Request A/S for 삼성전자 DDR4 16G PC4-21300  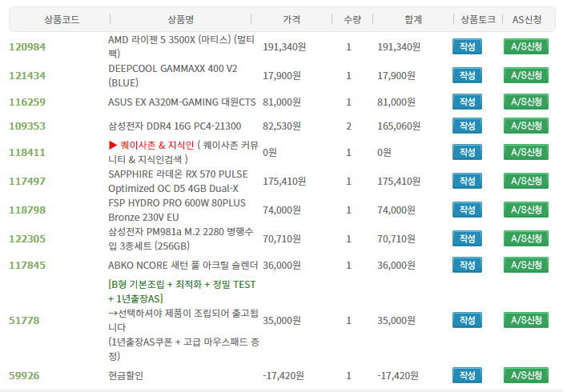click(526, 126)
